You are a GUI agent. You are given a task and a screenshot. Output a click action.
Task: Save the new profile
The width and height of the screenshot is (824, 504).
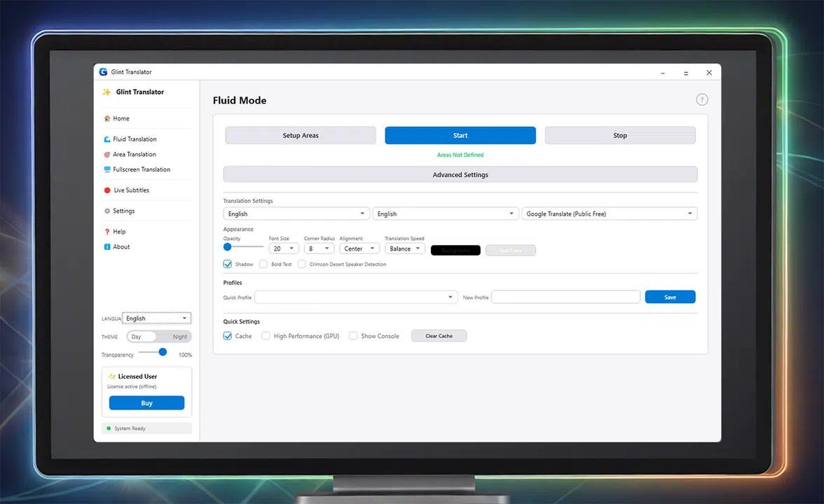pos(670,297)
